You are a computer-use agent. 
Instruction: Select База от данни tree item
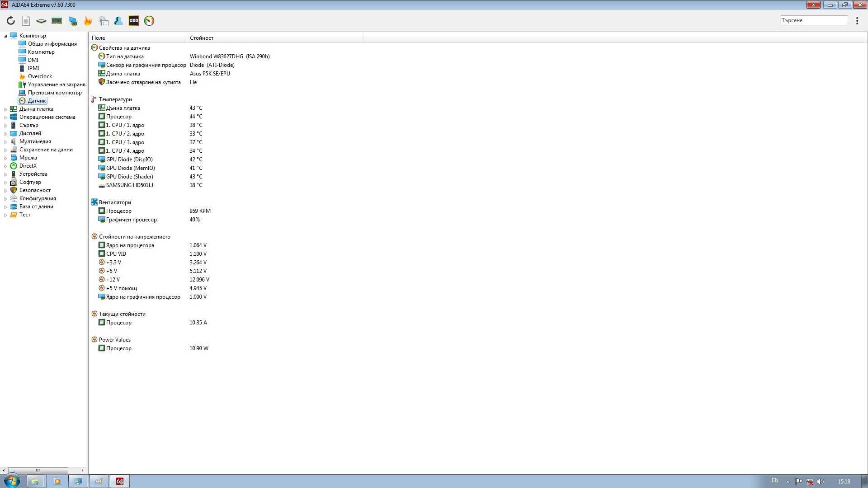click(36, 206)
